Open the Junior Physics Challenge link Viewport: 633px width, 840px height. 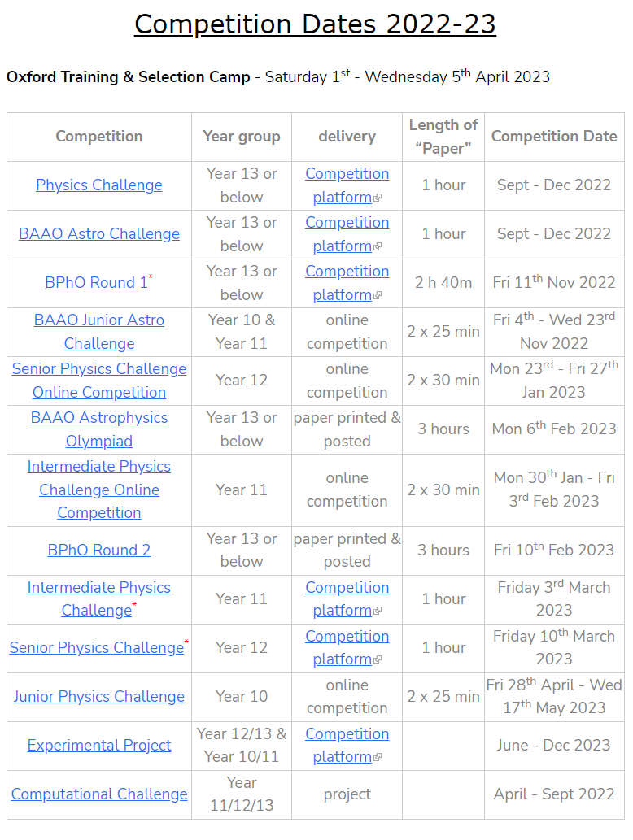99,697
